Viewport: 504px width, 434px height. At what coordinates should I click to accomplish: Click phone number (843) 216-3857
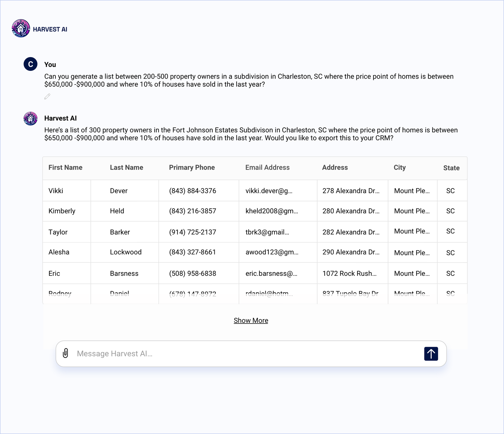193,211
